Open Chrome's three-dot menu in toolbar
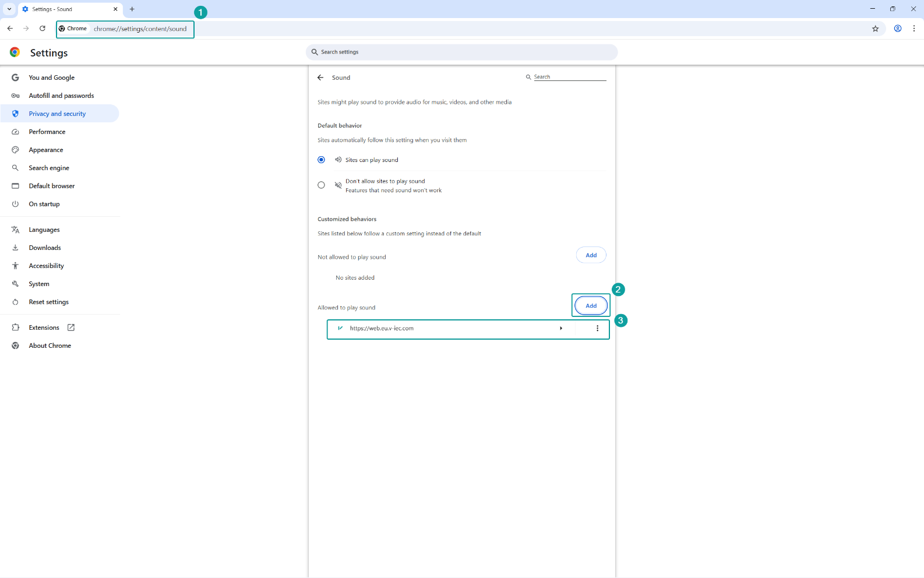 pos(914,29)
